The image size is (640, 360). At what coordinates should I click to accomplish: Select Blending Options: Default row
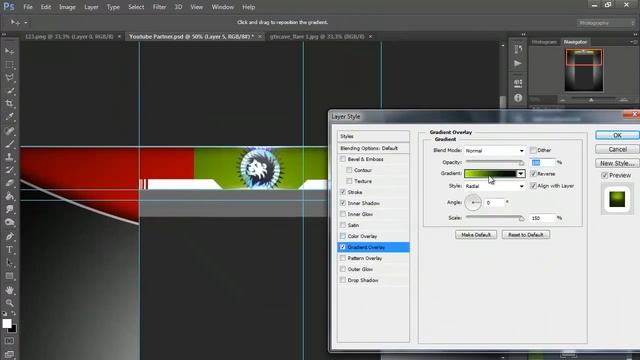click(373, 148)
